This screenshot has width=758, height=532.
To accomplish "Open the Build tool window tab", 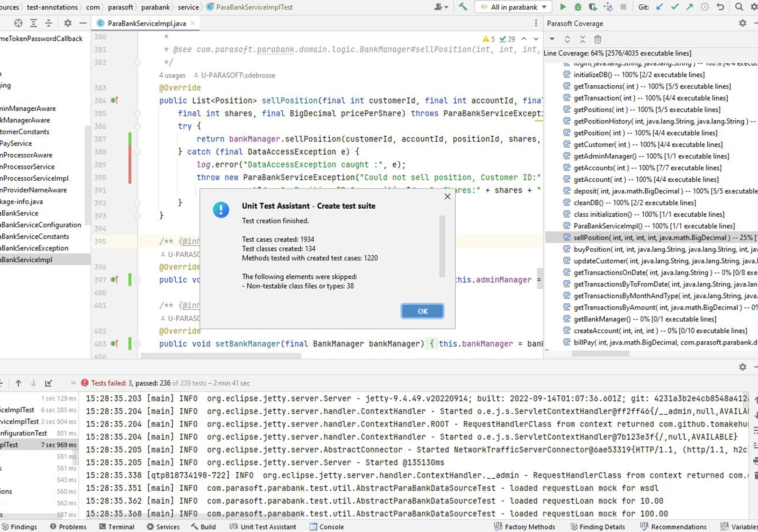I will pyautogui.click(x=203, y=526).
